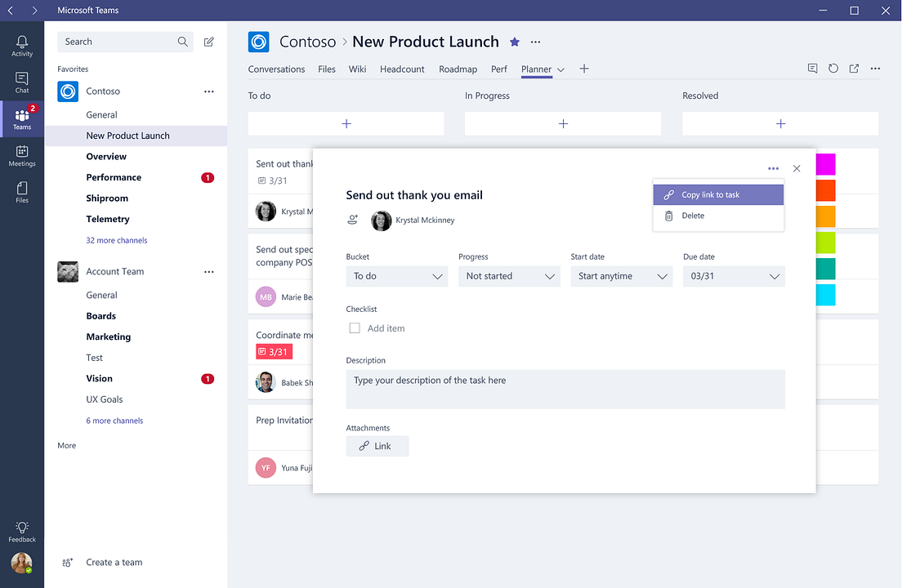Open the Due date 03/31 dropdown
The width and height of the screenshot is (902, 588).
[x=733, y=276]
